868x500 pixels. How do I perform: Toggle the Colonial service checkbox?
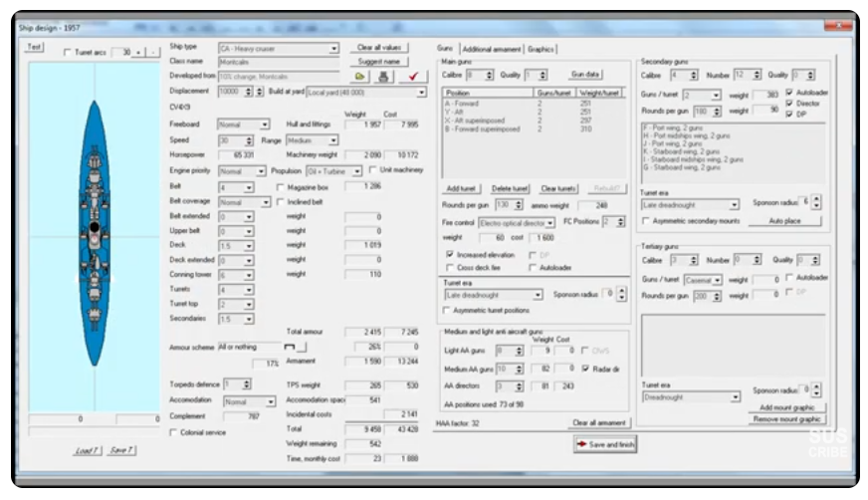173,432
